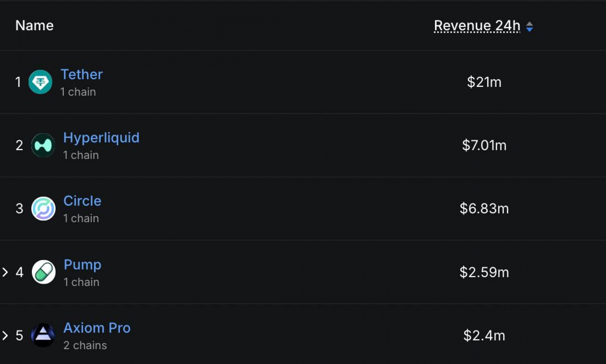
Task: Click Pump's $2.59m revenue value
Action: click(x=484, y=272)
